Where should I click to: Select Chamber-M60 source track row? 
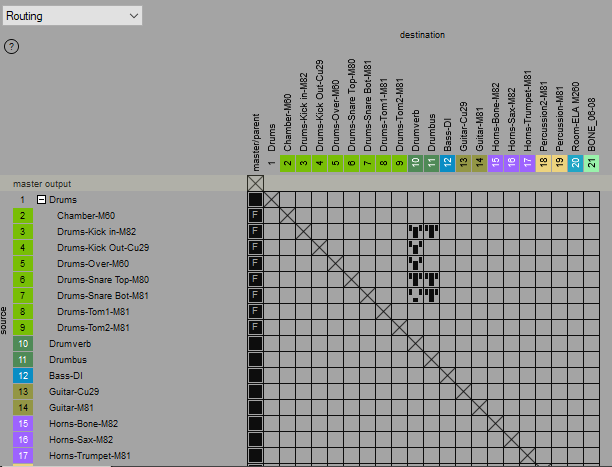tap(86, 216)
